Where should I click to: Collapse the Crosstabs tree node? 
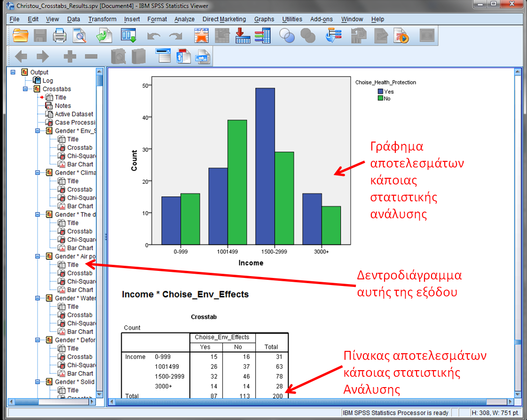(25, 89)
